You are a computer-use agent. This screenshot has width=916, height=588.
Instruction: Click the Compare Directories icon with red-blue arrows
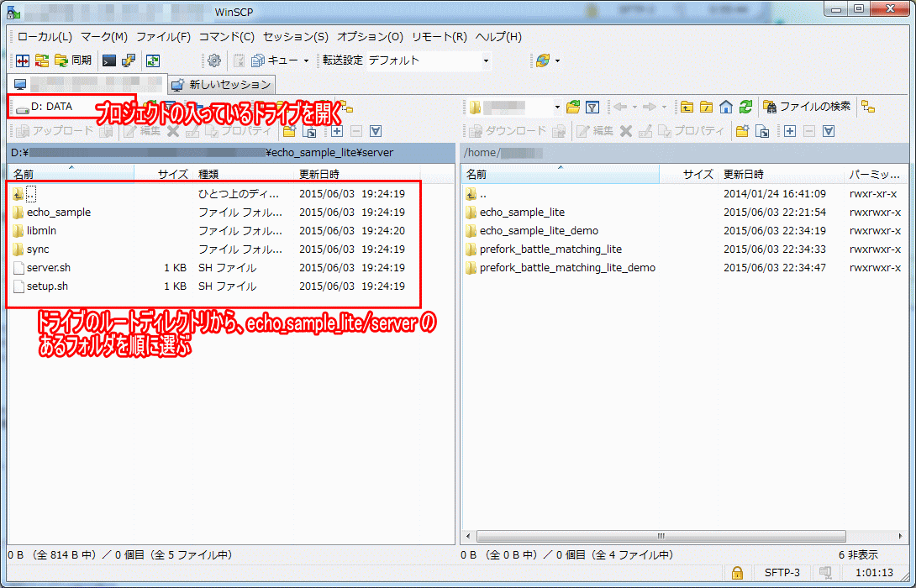pyautogui.click(x=22, y=60)
